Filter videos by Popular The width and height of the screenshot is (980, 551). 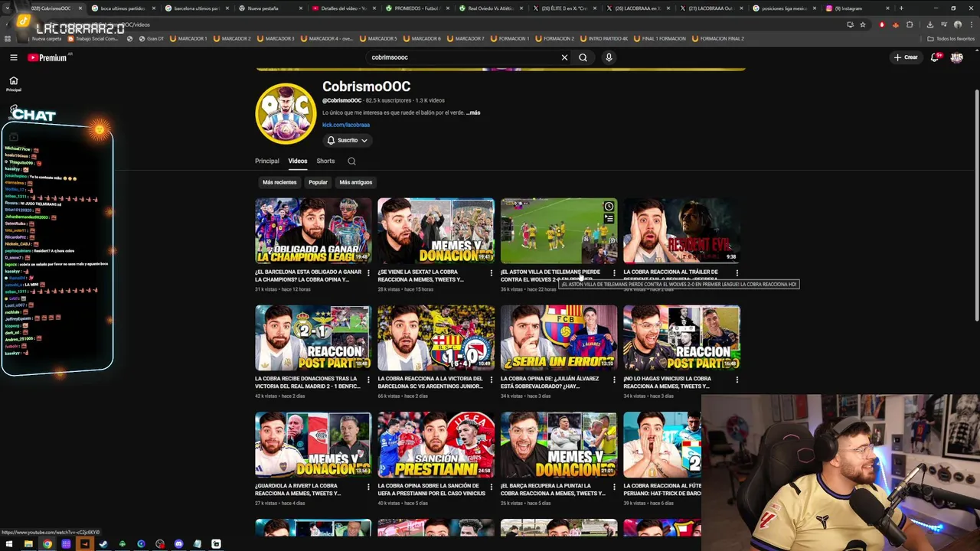point(318,182)
